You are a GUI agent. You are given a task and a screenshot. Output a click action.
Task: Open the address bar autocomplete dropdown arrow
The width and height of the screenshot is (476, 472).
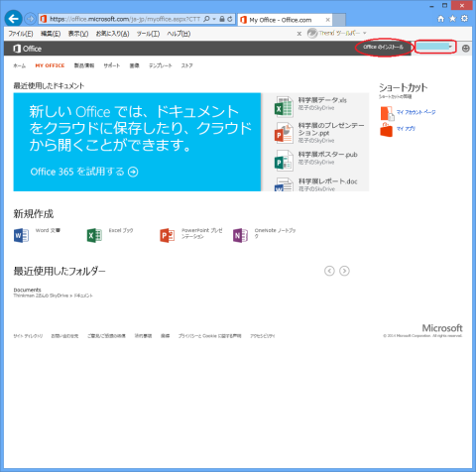coord(214,19)
